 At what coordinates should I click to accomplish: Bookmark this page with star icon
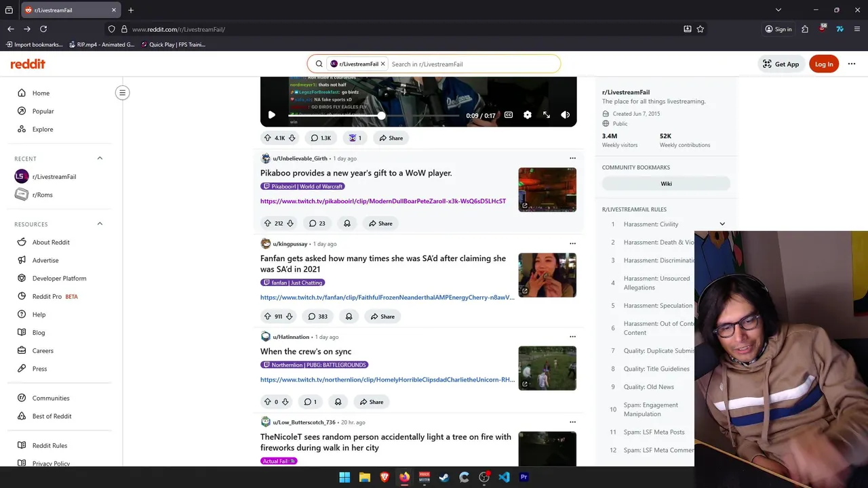tap(701, 29)
